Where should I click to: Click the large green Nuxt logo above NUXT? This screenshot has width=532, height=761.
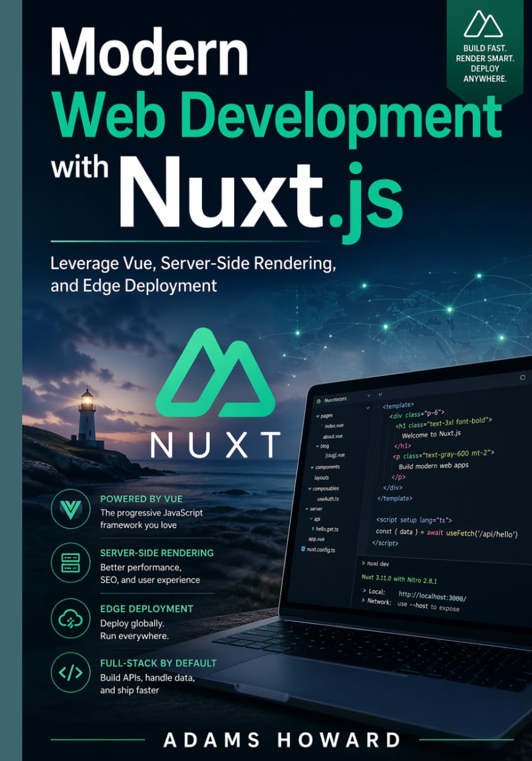click(215, 373)
